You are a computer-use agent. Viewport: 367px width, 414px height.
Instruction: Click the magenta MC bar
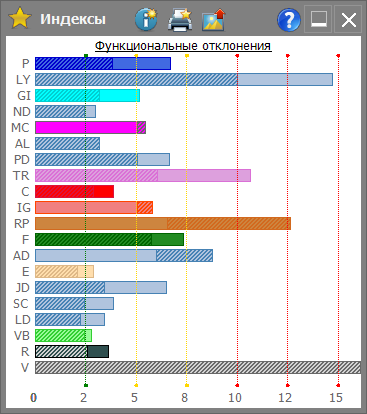[x=90, y=128]
